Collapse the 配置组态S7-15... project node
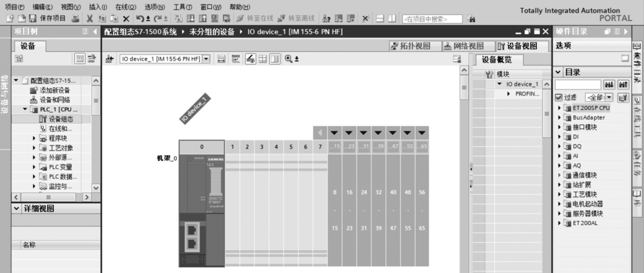 tap(16, 80)
